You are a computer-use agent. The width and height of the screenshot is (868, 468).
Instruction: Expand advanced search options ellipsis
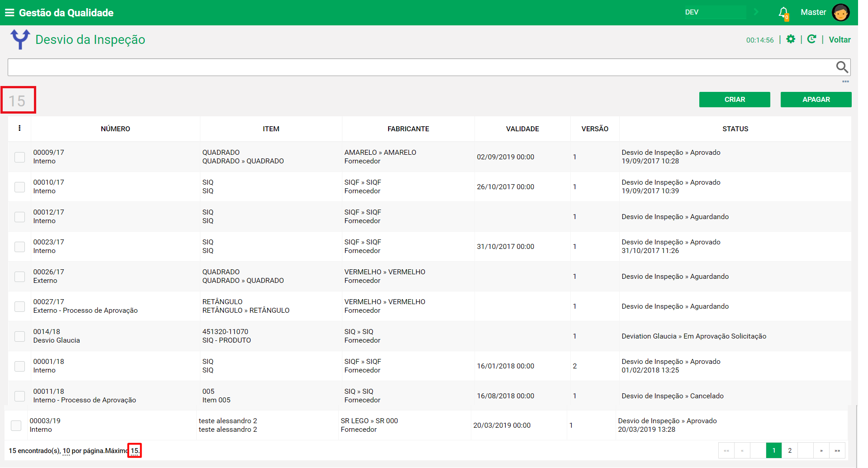845,81
